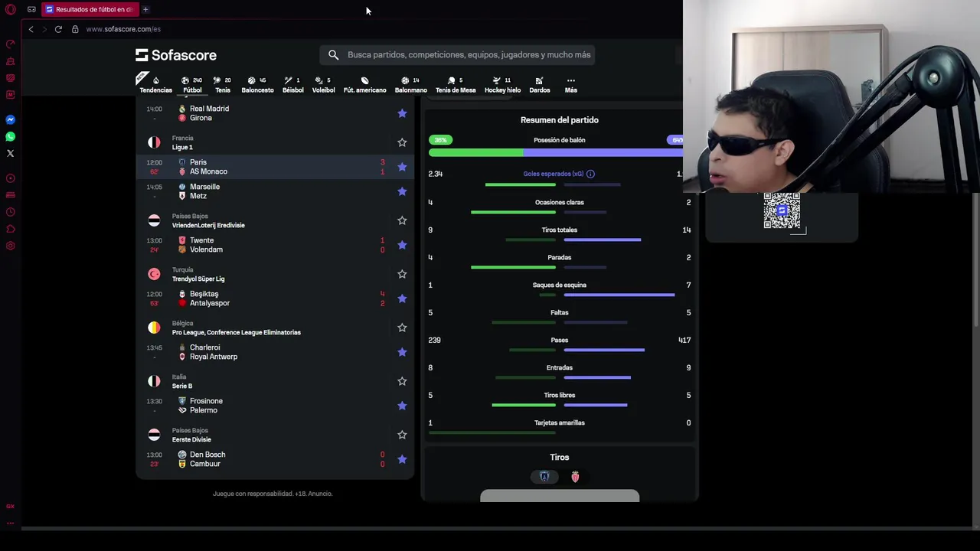Open the Charleroi vs Royal Antwerp match
This screenshot has width=980, height=551.
click(x=275, y=352)
